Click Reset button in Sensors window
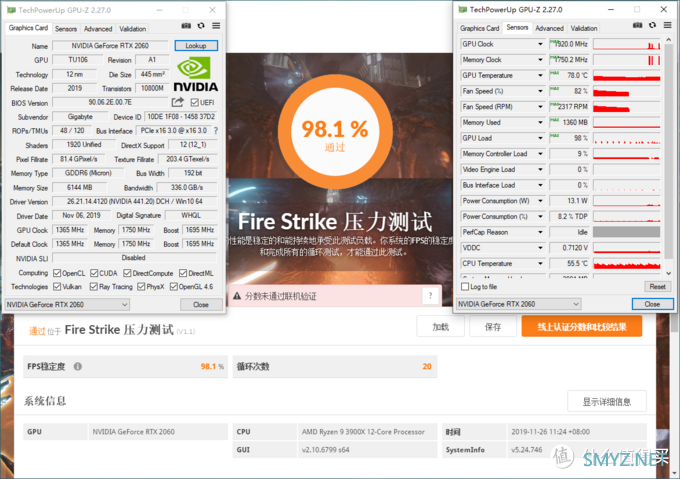Screen dimensions: 680x479 pos(657,287)
